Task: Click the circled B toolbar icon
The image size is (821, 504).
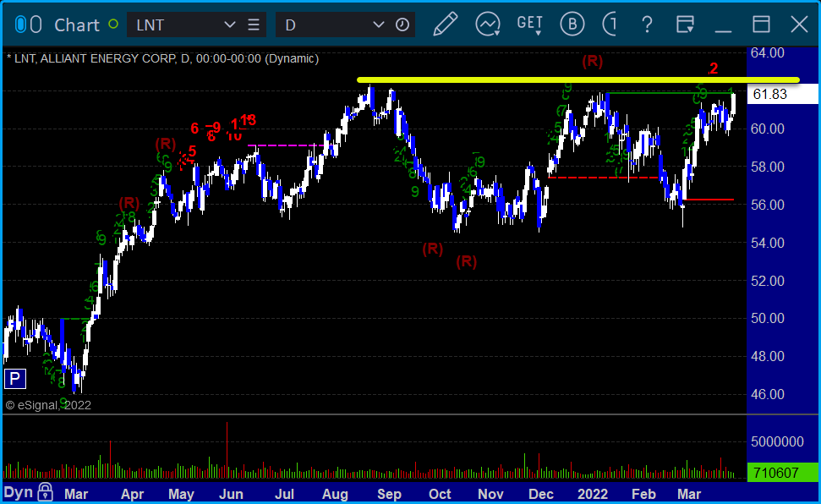Action: coord(572,25)
